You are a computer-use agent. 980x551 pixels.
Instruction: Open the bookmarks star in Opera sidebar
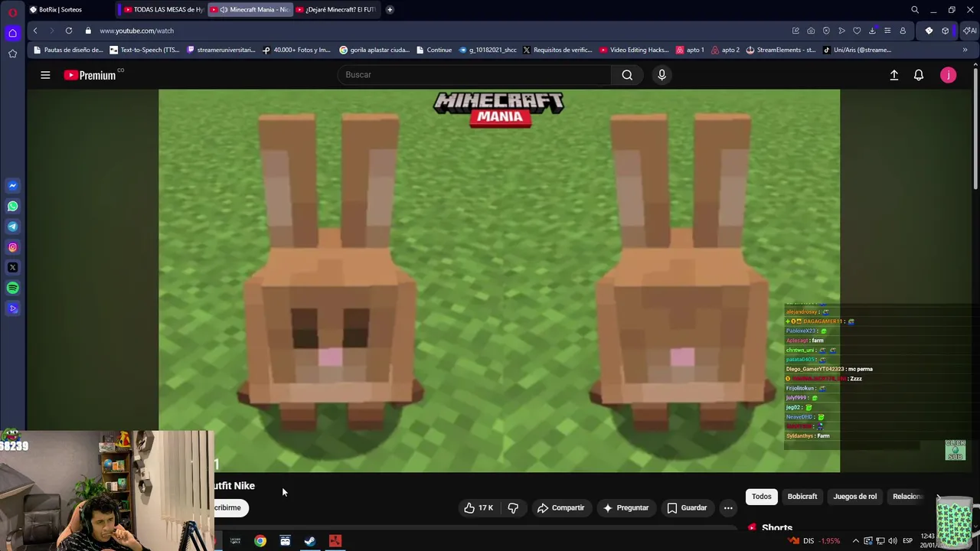point(12,54)
